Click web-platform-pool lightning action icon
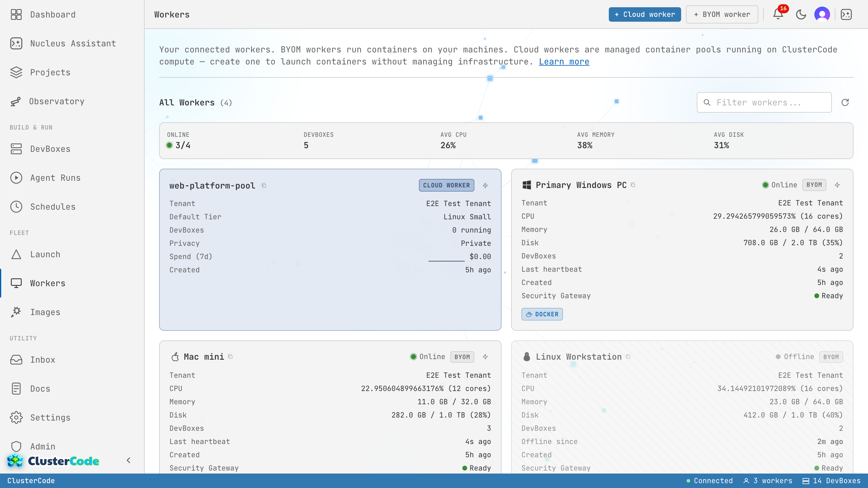Screen dimensions: 868x488 (485, 186)
